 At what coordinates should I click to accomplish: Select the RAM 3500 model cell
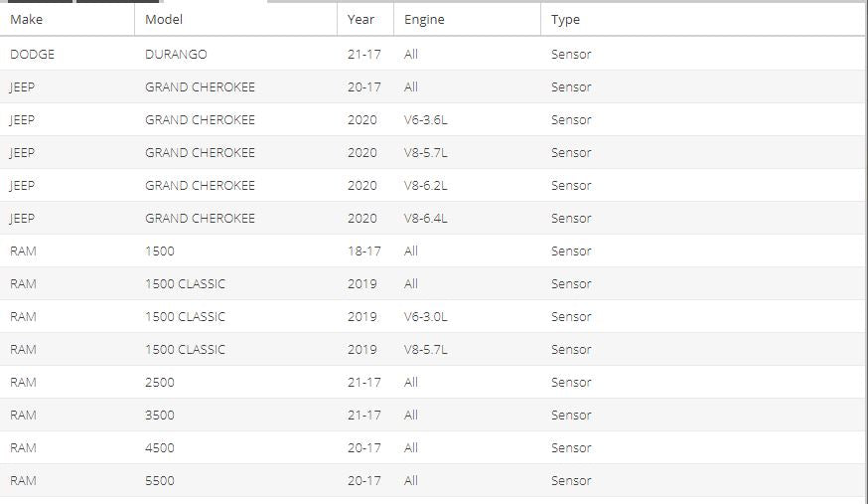(159, 415)
